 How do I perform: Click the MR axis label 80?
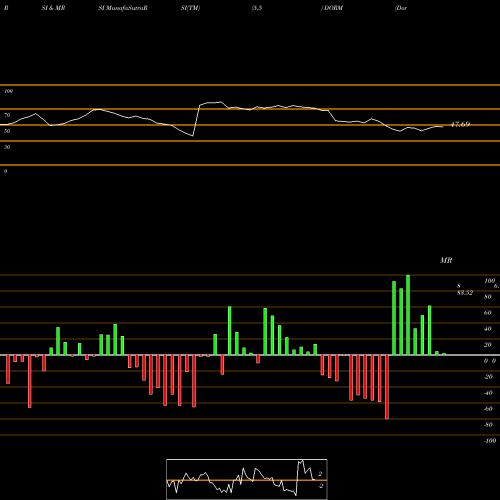click(x=488, y=297)
